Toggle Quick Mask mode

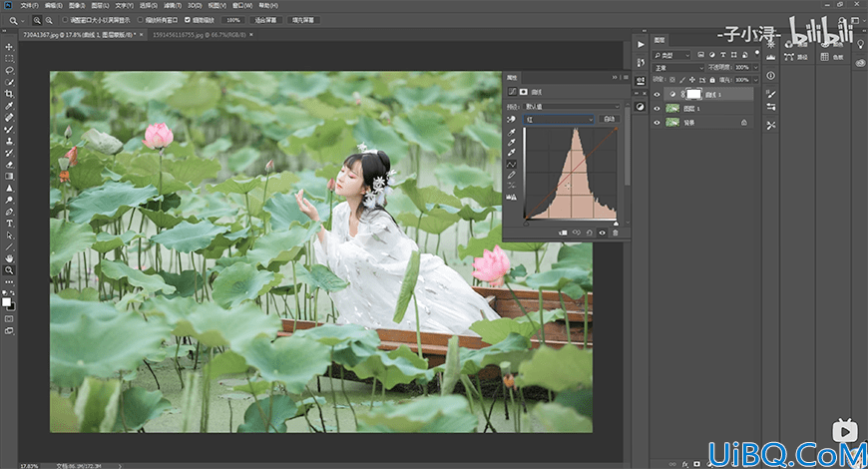(x=9, y=319)
